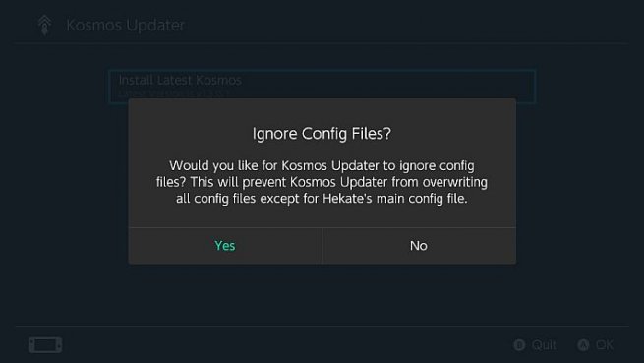Screen dimensions: 644x363
Task: Click the Ignore Config Files? dialog heading
Action: click(x=322, y=134)
